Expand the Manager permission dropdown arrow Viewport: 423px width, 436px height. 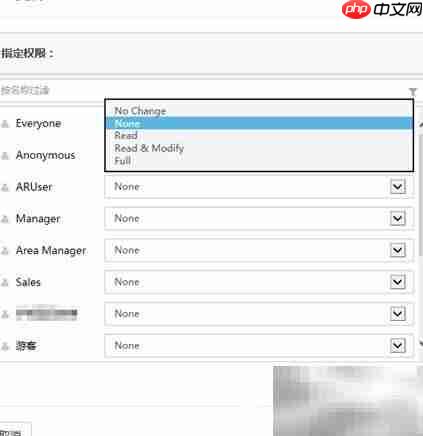[x=398, y=218]
